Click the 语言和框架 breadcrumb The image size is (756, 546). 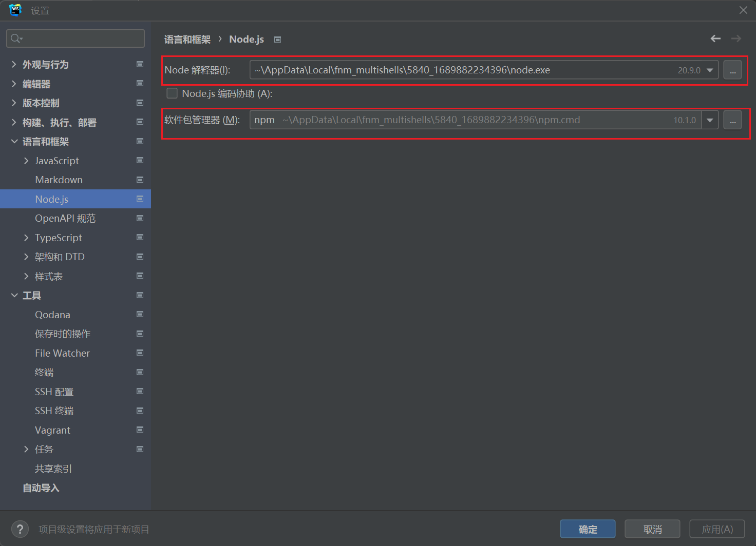(x=187, y=40)
